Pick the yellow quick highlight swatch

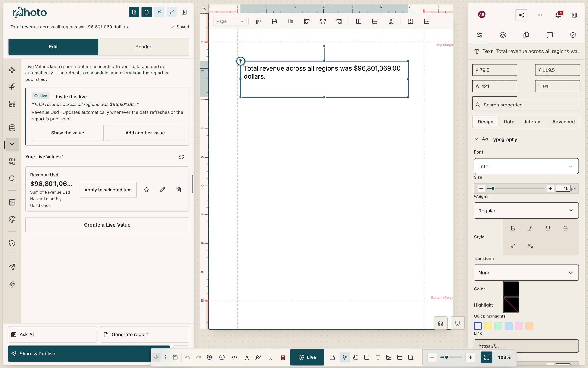click(488, 326)
